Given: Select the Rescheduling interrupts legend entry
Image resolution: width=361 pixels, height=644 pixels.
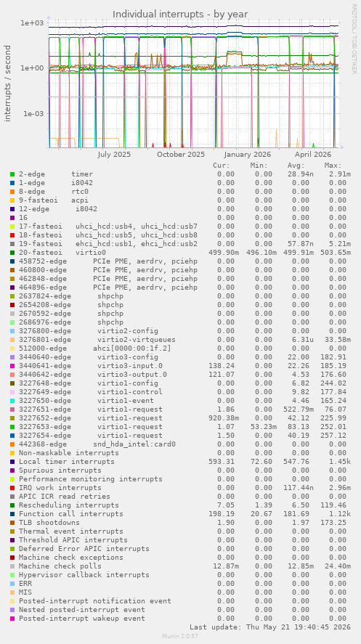Looking at the screenshot, I should click(x=68, y=505).
